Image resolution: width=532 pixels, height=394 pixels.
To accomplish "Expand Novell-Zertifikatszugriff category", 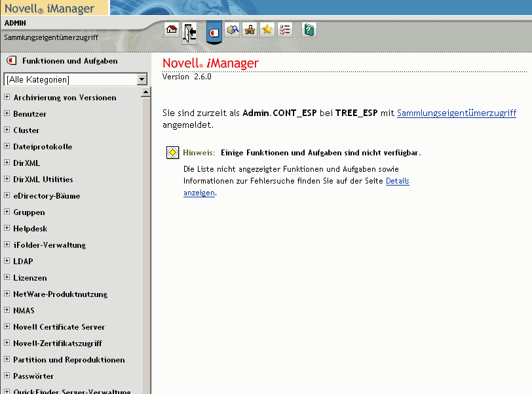I will [x=7, y=343].
